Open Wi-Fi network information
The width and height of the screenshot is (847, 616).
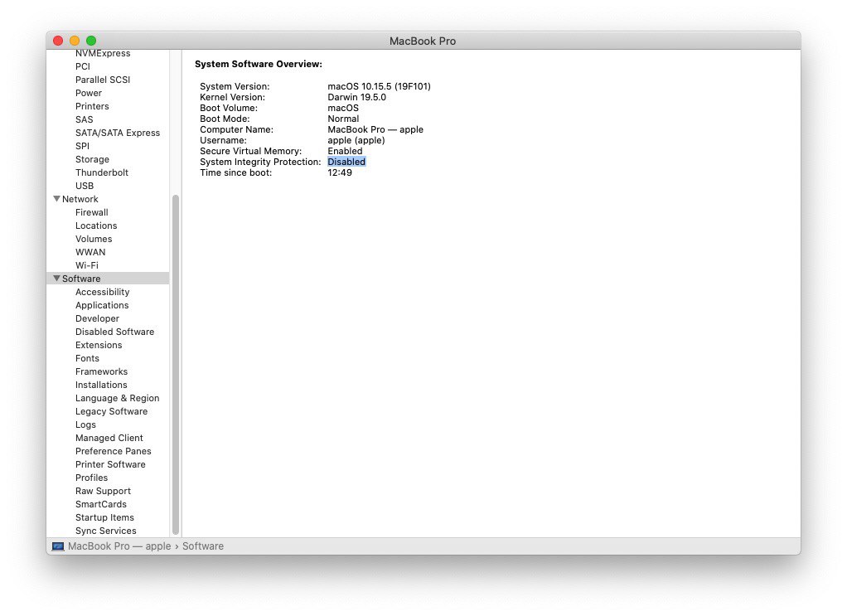[x=87, y=265]
